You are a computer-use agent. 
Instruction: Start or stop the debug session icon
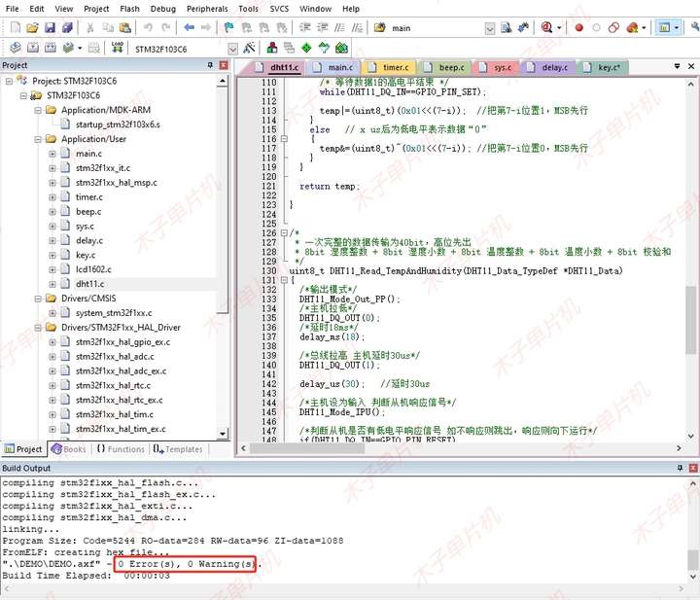(546, 27)
